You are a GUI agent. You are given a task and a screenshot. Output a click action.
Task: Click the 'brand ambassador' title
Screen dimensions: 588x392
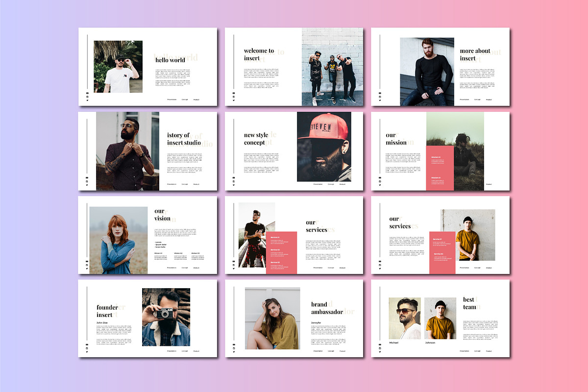tap(327, 308)
